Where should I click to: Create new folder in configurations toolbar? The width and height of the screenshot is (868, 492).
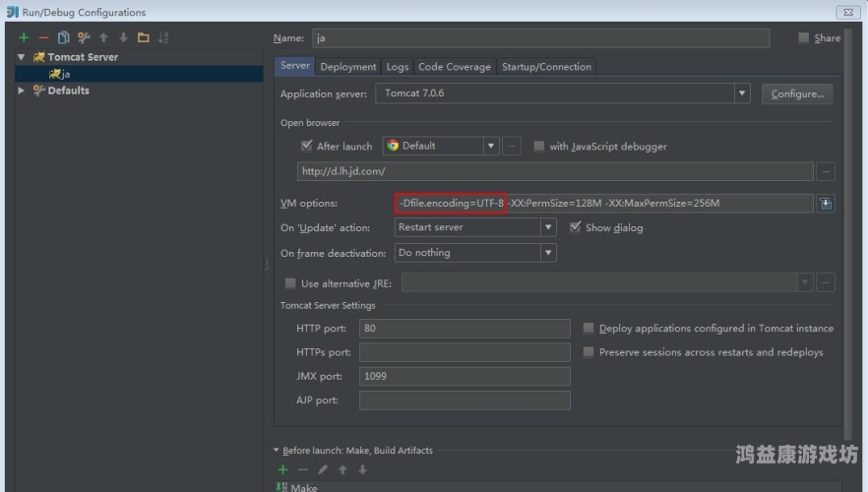click(x=144, y=37)
